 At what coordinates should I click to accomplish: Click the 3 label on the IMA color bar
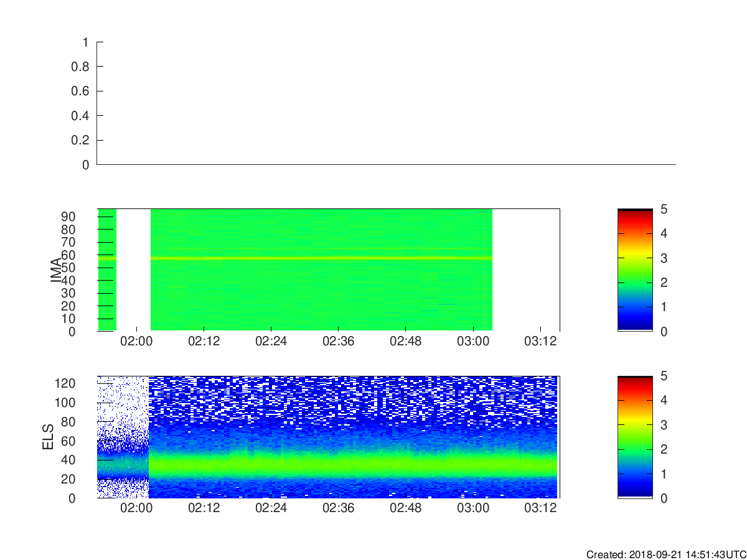[x=663, y=258]
